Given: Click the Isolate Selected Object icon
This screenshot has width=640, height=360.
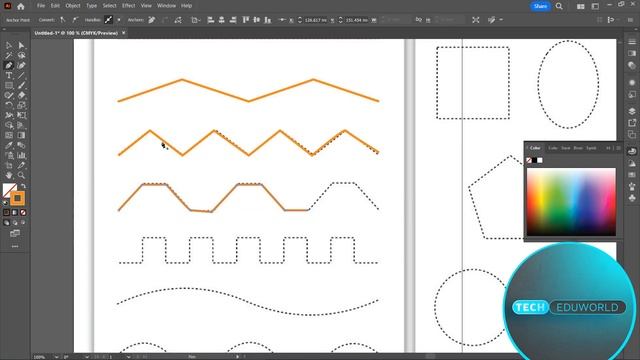Looking at the screenshot, I should [476, 20].
